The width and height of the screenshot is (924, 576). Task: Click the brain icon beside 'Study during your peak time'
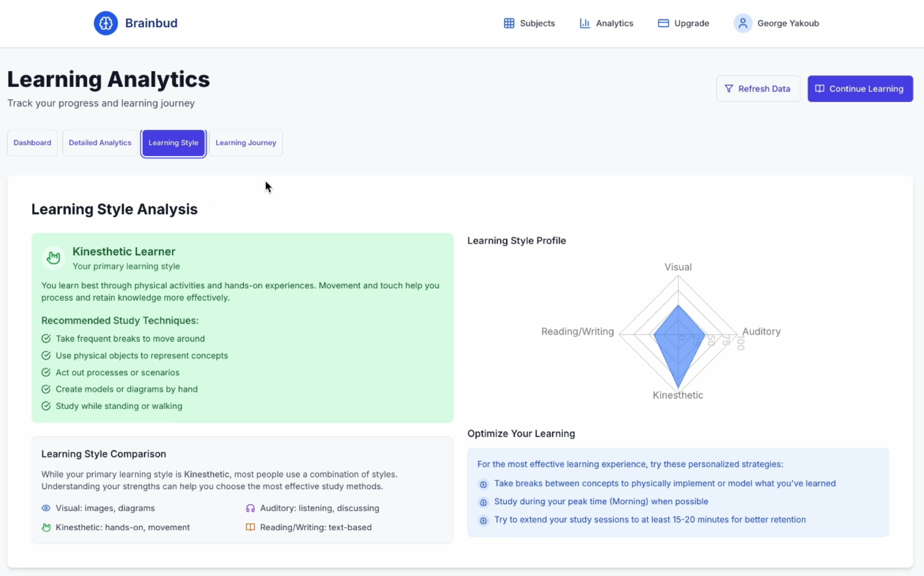click(483, 502)
